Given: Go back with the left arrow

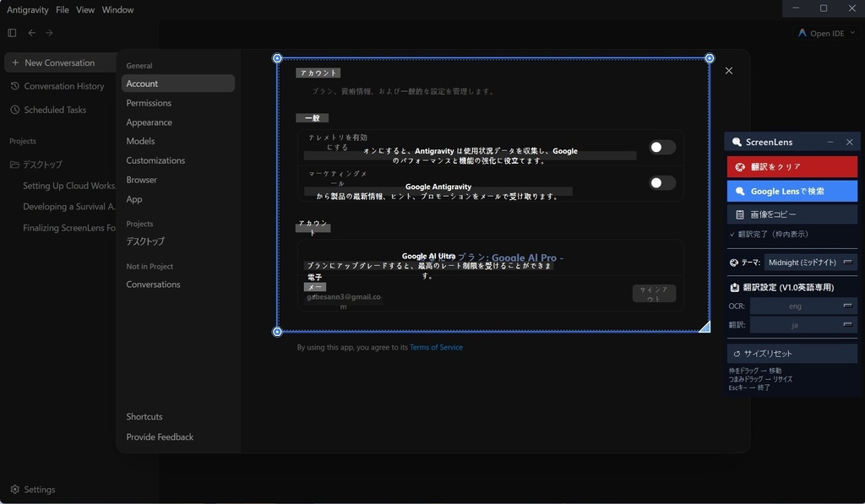Looking at the screenshot, I should point(31,33).
